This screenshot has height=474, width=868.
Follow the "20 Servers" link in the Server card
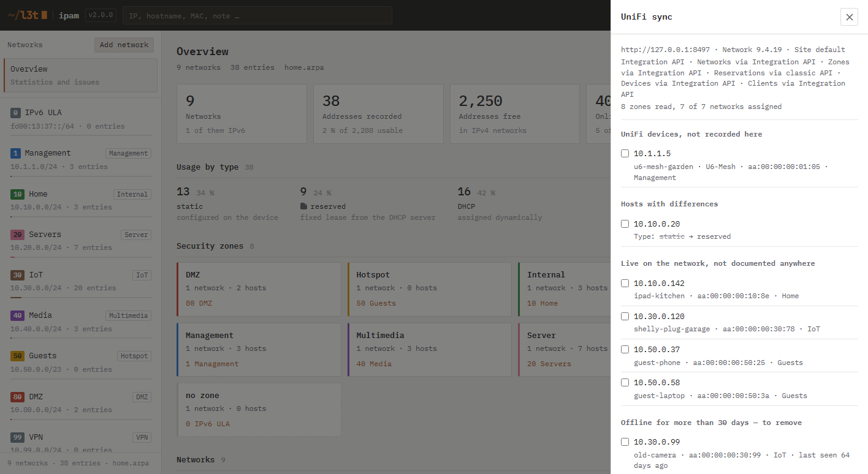click(549, 364)
